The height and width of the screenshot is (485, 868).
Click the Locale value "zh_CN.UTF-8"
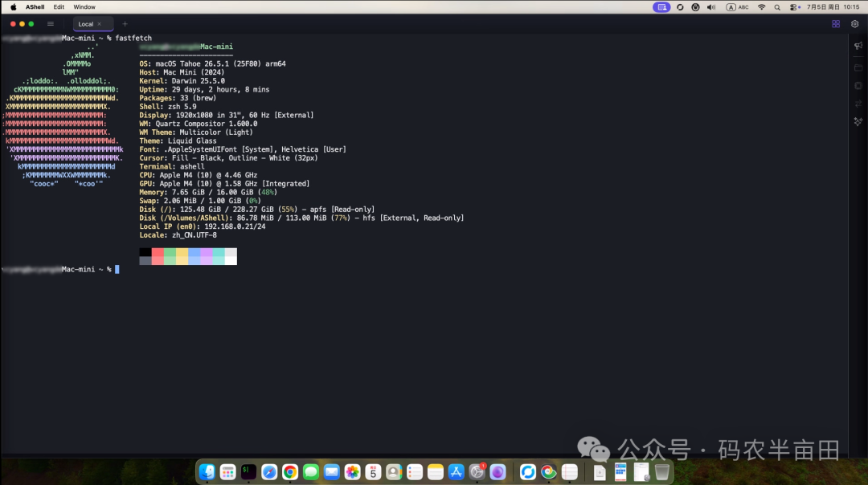(194, 235)
